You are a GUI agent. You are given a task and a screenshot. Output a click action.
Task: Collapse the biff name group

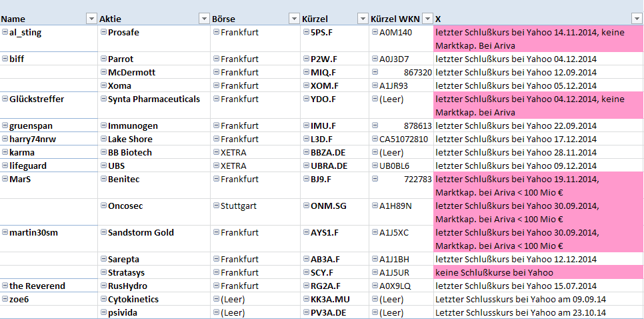click(5, 59)
